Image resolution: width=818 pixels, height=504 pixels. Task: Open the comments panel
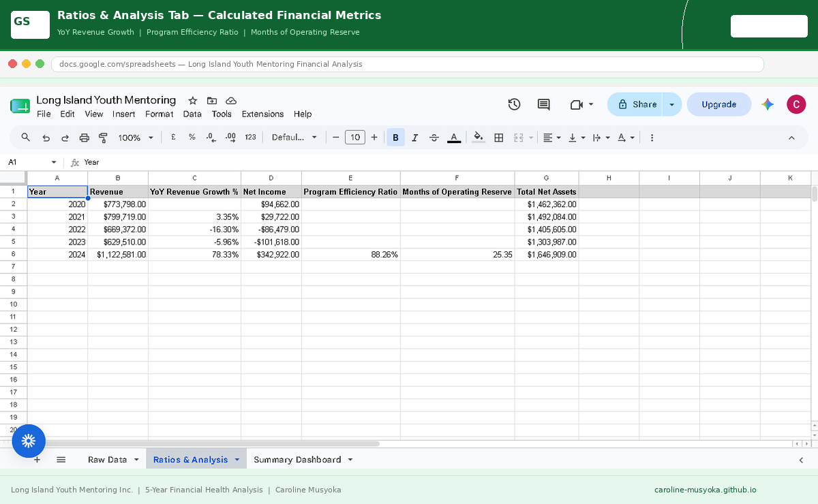[x=543, y=104]
